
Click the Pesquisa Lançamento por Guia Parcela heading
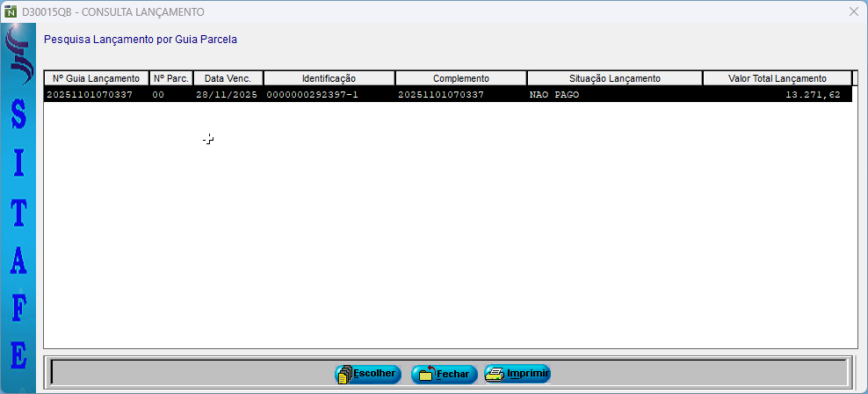point(141,40)
